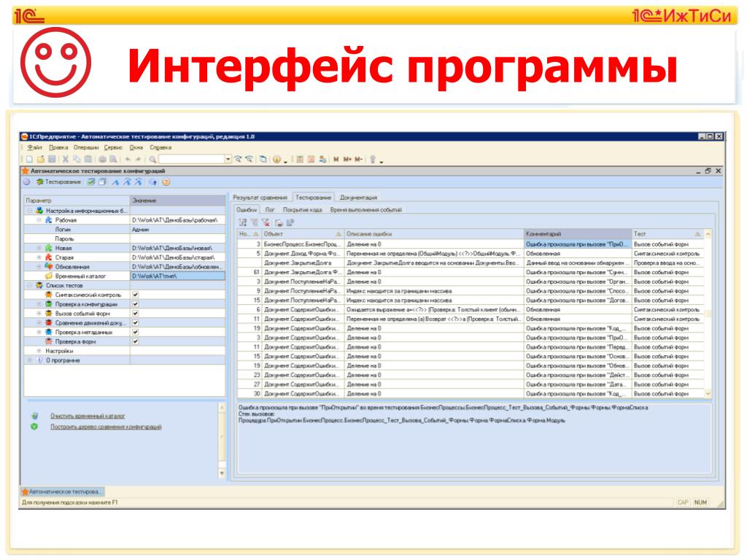This screenshot has width=747, height=560.
Task: Switch to Время выполнения событий tab
Action: pyautogui.click(x=366, y=209)
